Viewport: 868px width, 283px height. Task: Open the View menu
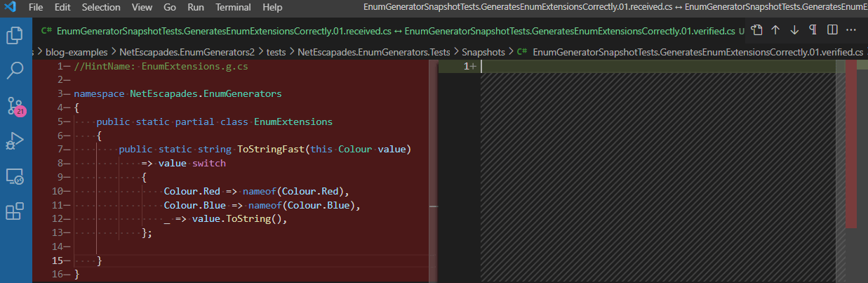(142, 8)
